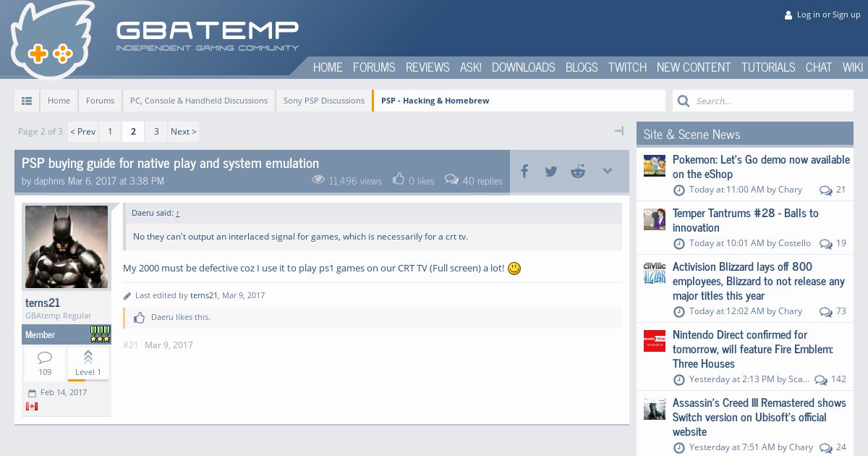This screenshot has height=456, width=868.
Task: Open thread author daphnis's profile
Action: [49, 181]
